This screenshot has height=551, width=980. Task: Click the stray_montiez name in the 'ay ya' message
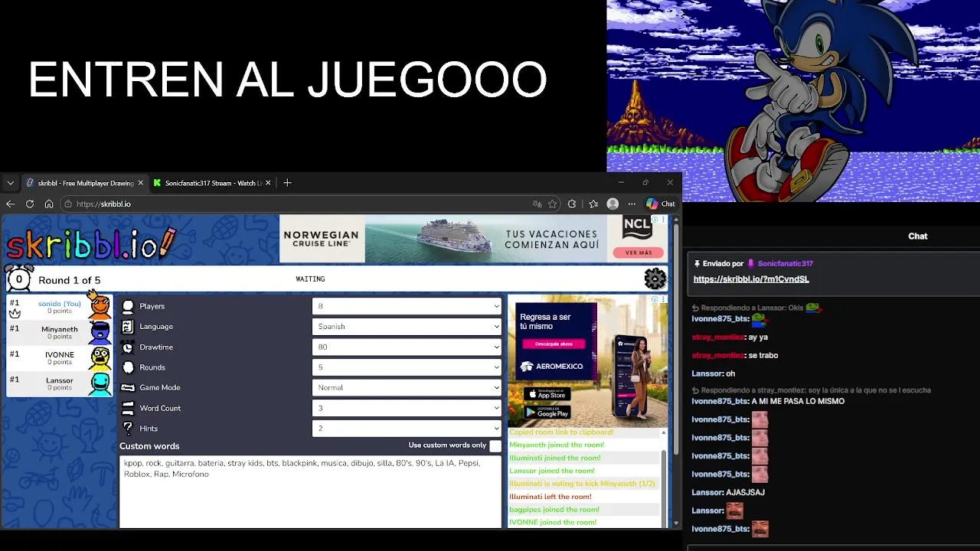(717, 337)
